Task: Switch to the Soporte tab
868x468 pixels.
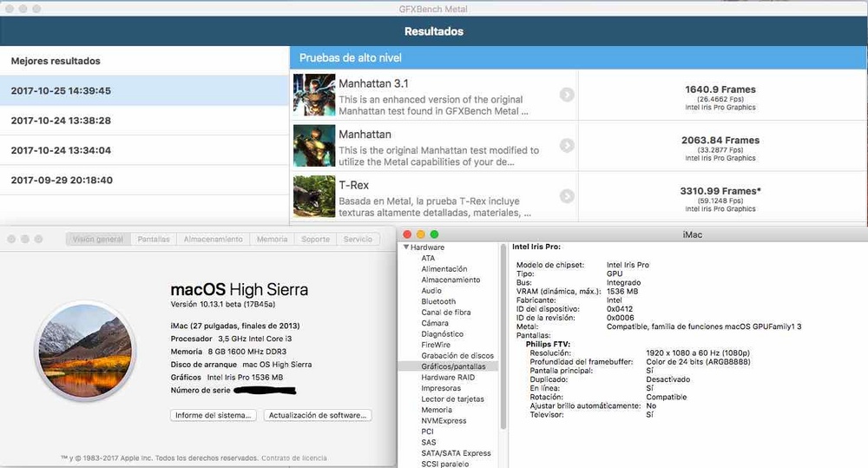Action: click(316, 240)
